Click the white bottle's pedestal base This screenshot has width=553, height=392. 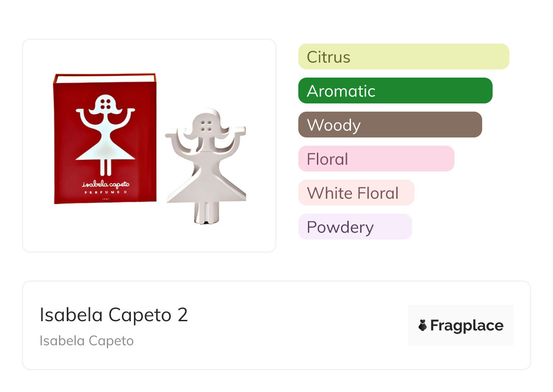pos(205,213)
